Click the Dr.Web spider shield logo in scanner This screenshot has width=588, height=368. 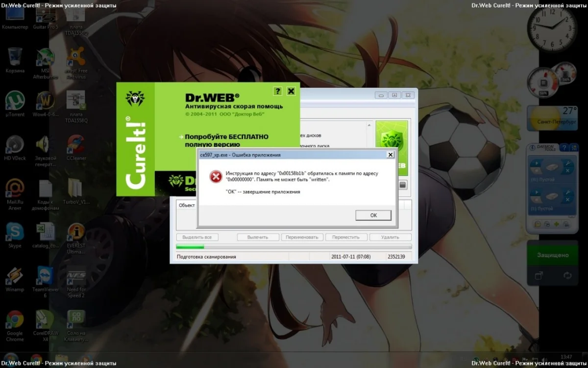click(x=392, y=139)
